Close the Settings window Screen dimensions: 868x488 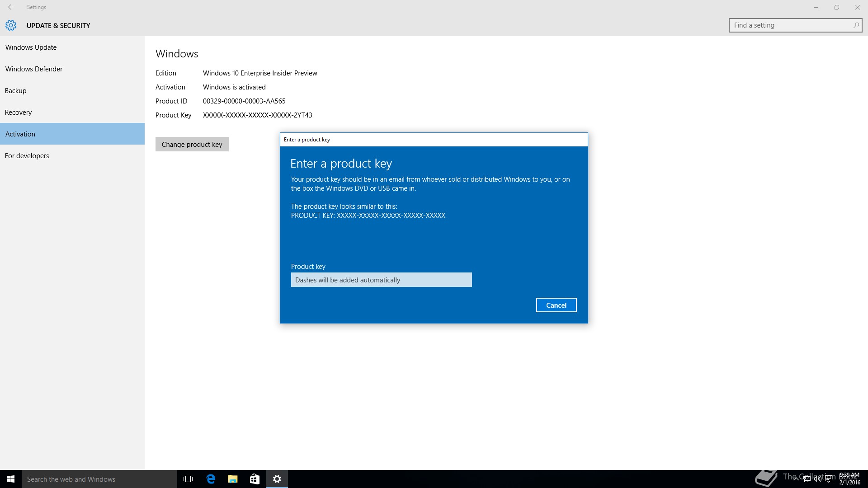858,7
